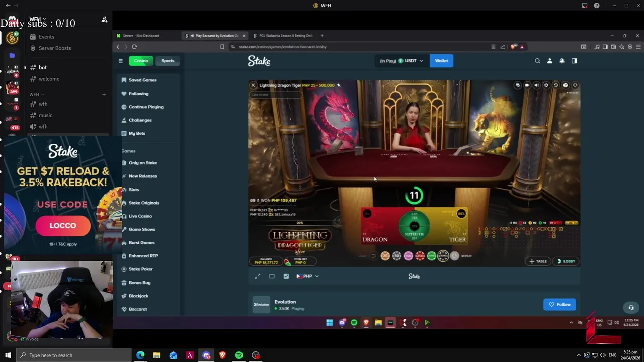Toggle Stake right side panel icon
644x362 pixels.
(574, 61)
